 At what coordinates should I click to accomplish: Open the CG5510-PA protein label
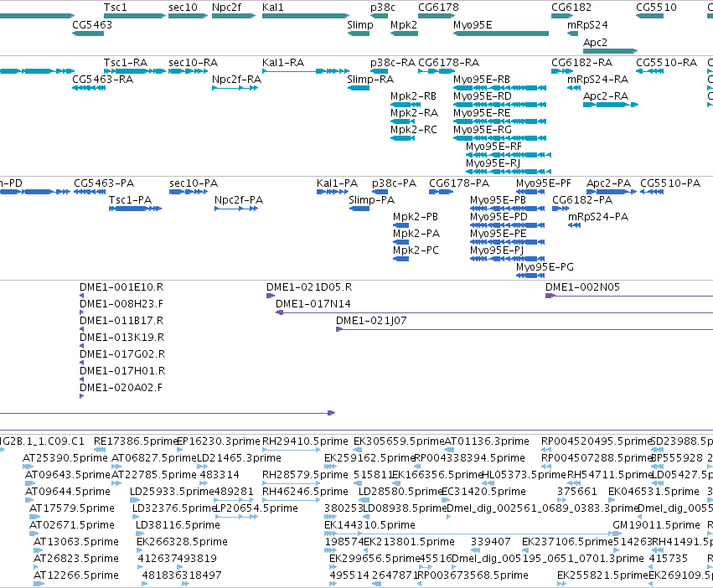670,183
